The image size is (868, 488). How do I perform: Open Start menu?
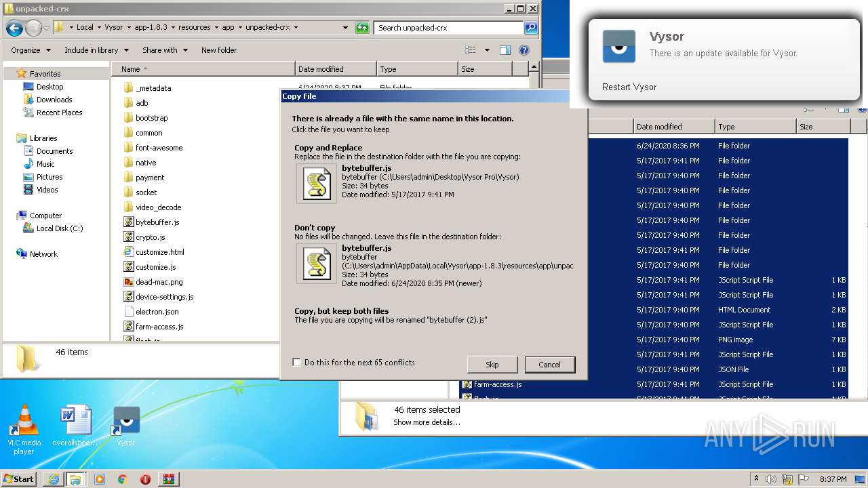coord(19,479)
